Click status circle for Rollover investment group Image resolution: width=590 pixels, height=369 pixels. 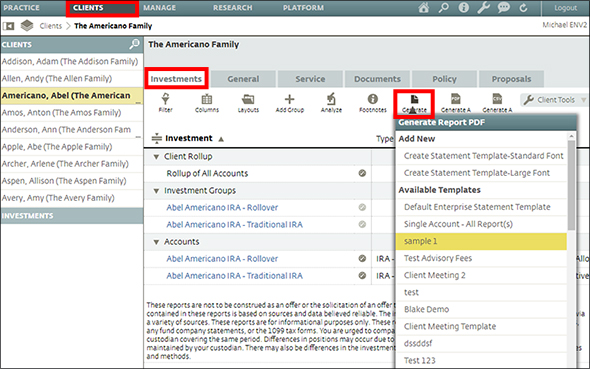(362, 207)
